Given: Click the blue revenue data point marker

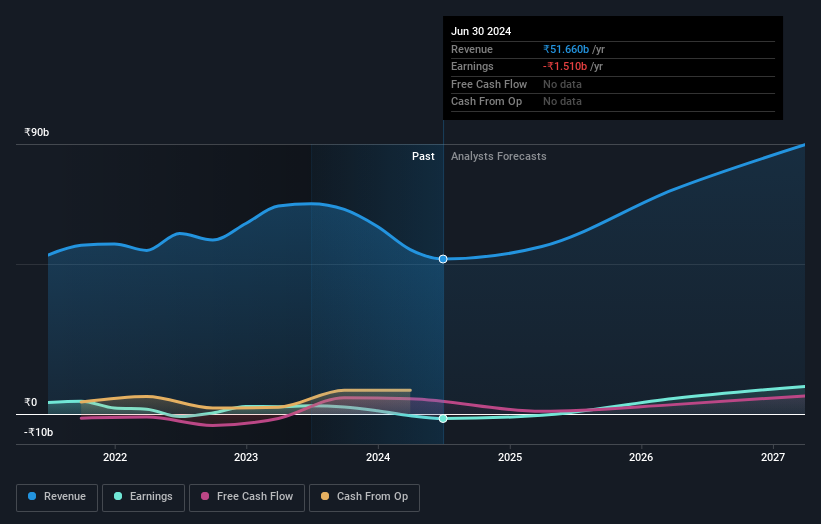Looking at the screenshot, I should pyautogui.click(x=443, y=259).
